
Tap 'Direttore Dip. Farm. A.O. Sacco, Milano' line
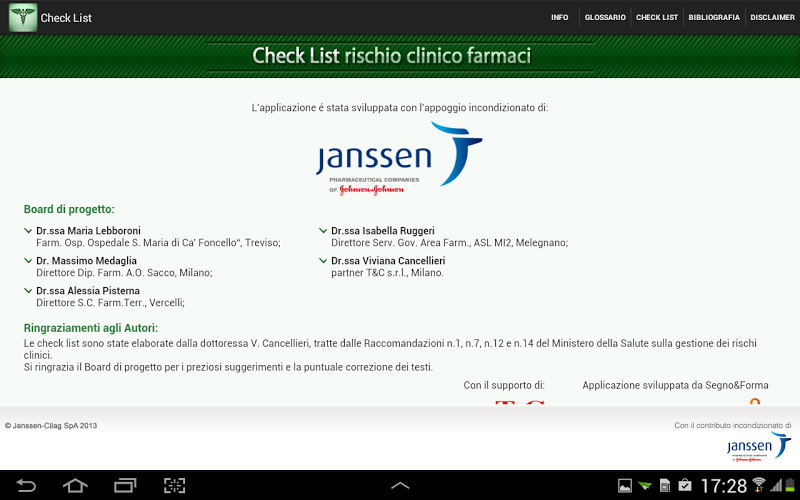click(124, 273)
